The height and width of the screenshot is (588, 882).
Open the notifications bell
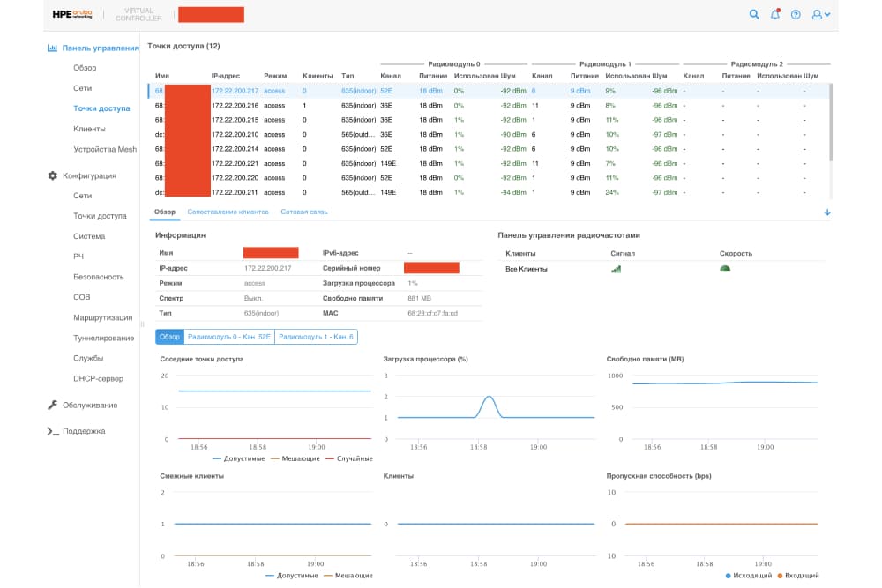tap(775, 14)
